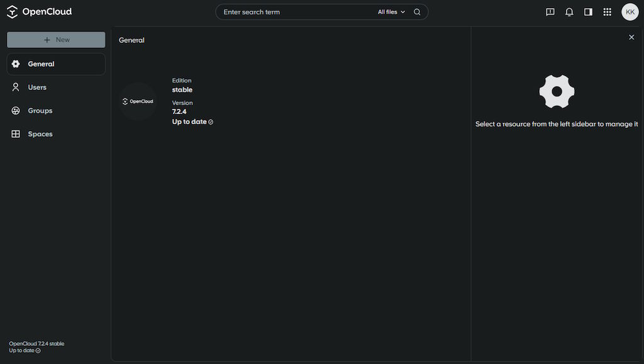Click the search magnifier icon

pyautogui.click(x=417, y=12)
